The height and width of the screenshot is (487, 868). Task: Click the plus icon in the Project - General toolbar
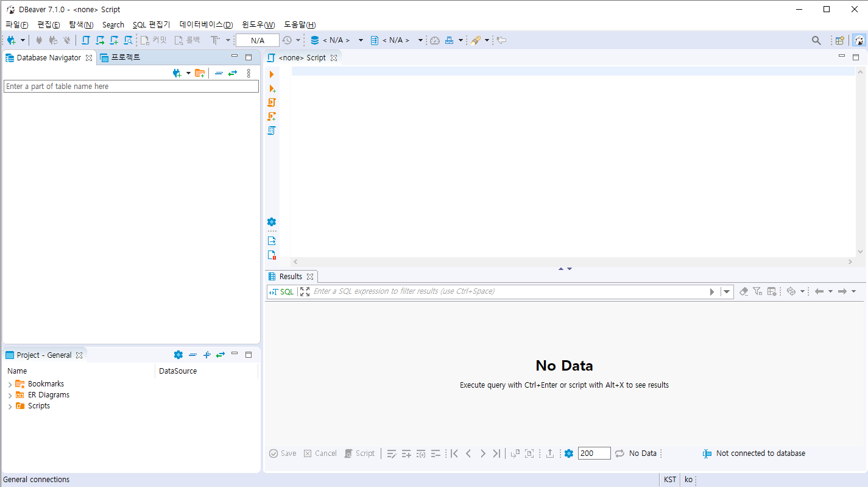pos(206,355)
